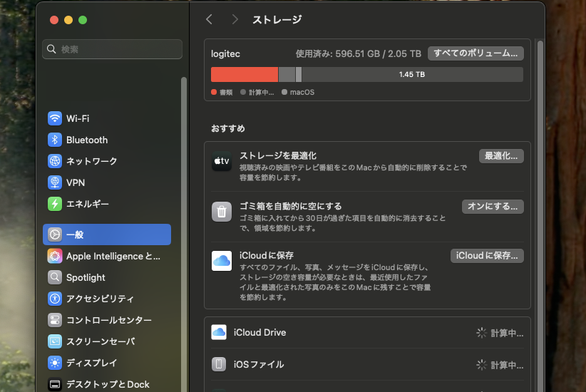Select the VPN icon in sidebar
This screenshot has width=586, height=392.
click(55, 182)
